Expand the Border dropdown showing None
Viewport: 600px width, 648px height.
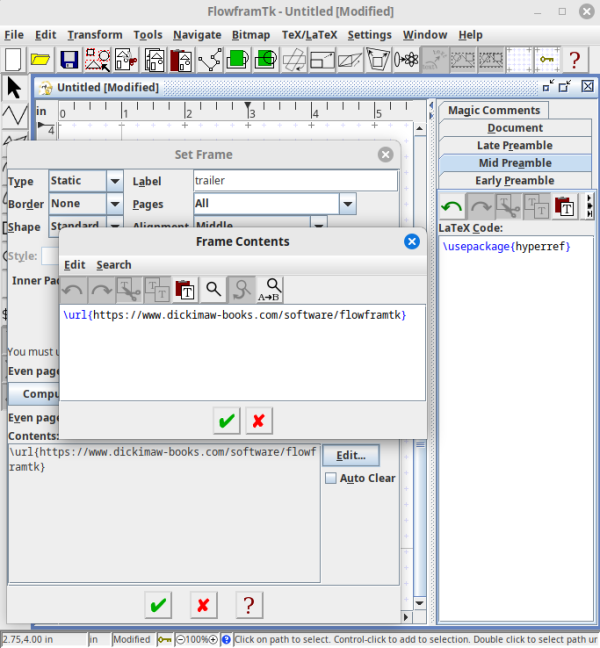[x=114, y=203]
